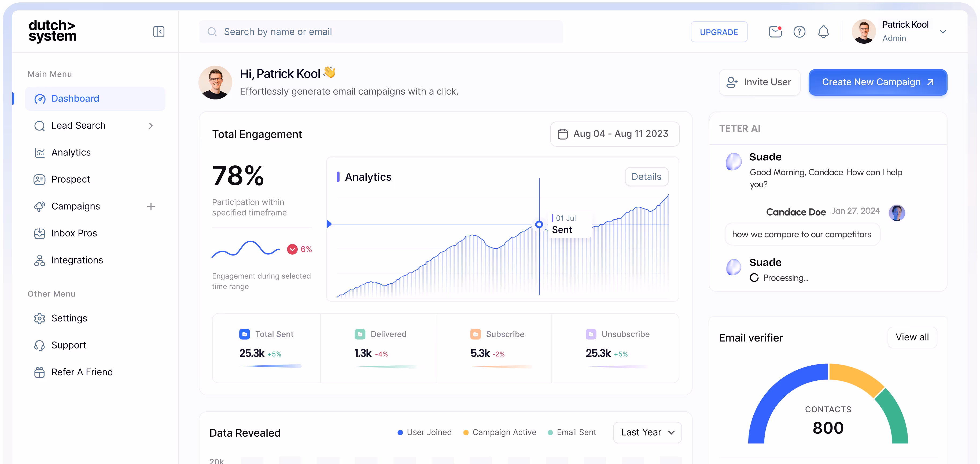Screen dimensions: 980x464
Task: Open the Last Year period dropdown
Action: pyautogui.click(x=647, y=432)
